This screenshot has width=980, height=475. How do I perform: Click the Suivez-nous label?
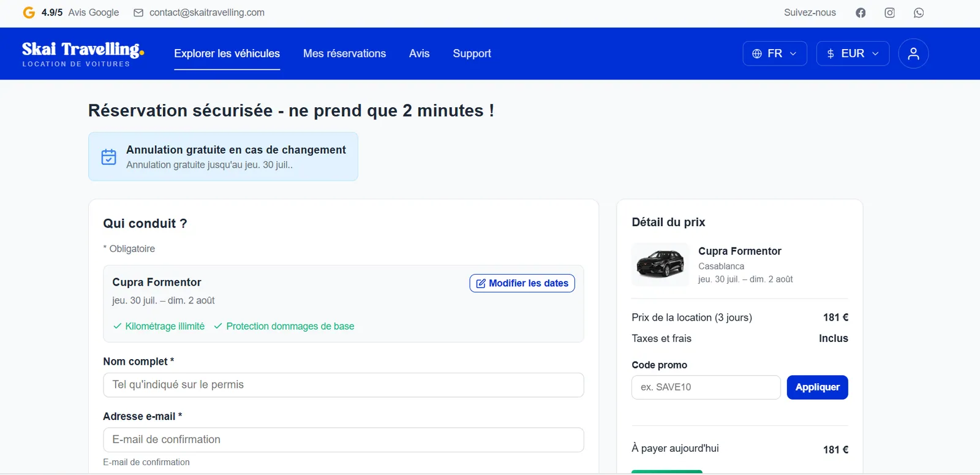810,12
